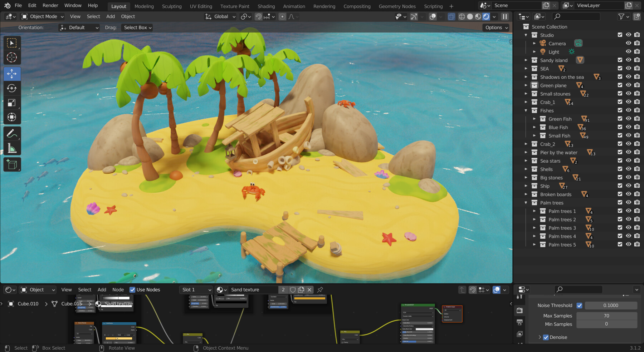The width and height of the screenshot is (644, 352).
Task: Click the material user count 2
Action: tap(283, 289)
